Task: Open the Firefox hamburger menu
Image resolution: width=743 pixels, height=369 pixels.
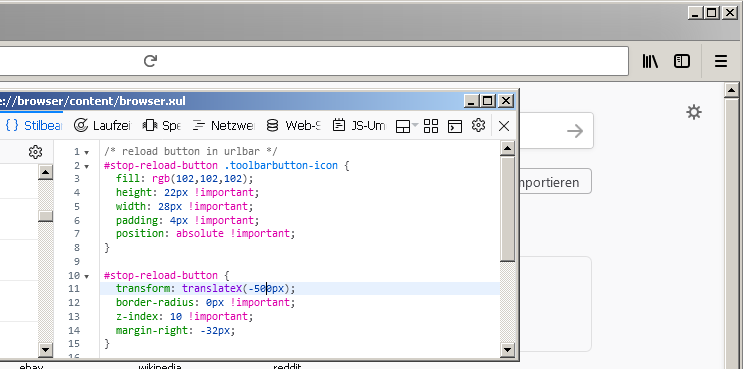Action: (x=721, y=61)
